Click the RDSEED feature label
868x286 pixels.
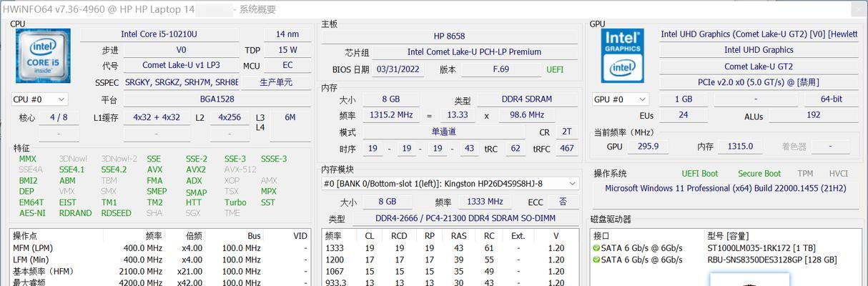[x=115, y=213]
